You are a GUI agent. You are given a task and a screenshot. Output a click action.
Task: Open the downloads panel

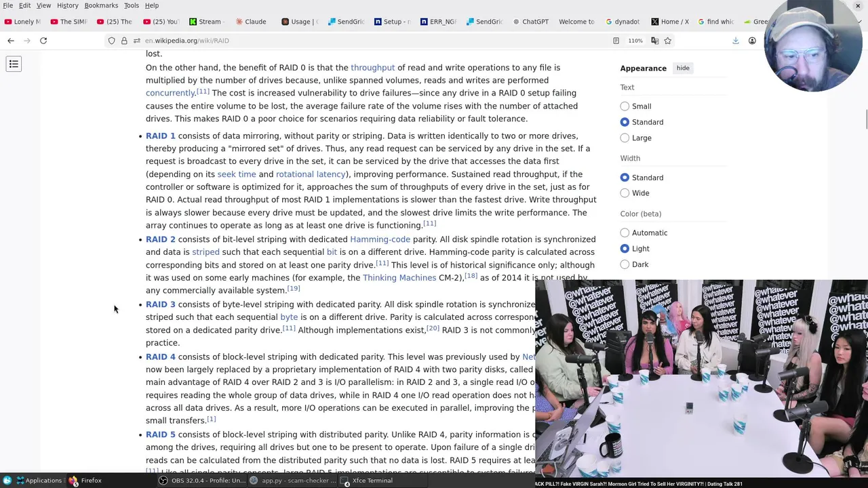tap(735, 41)
